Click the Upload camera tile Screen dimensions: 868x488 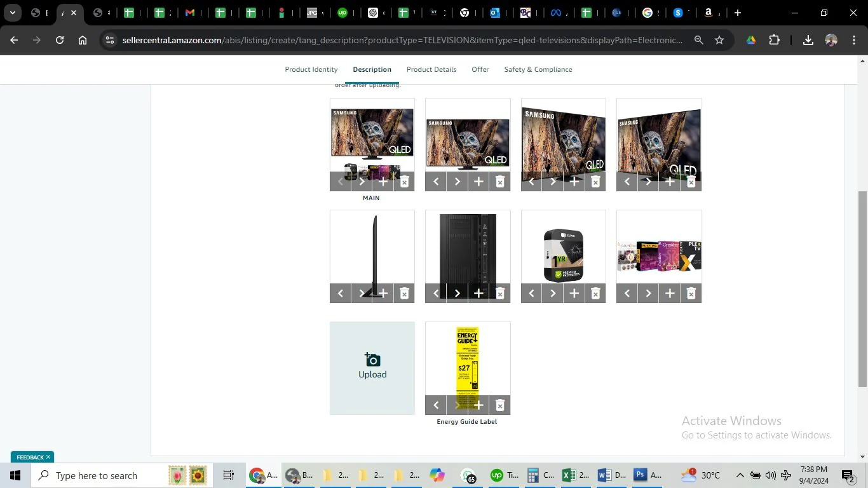pyautogui.click(x=372, y=368)
